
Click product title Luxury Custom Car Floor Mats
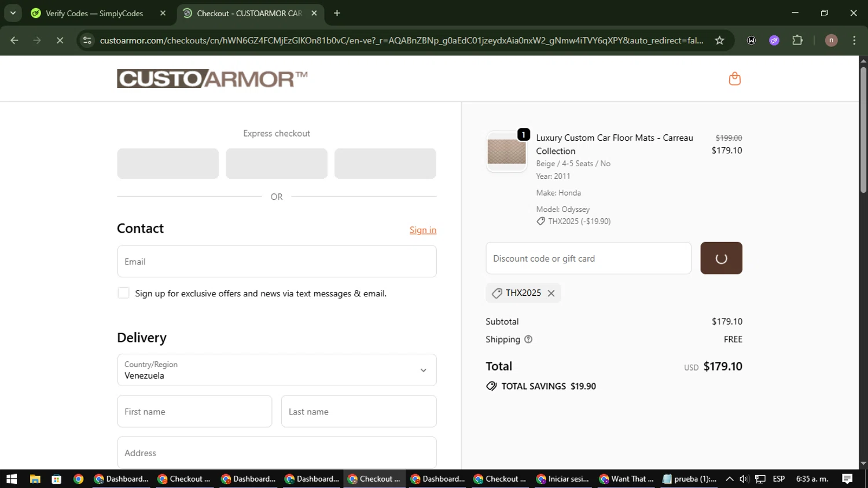(x=615, y=144)
